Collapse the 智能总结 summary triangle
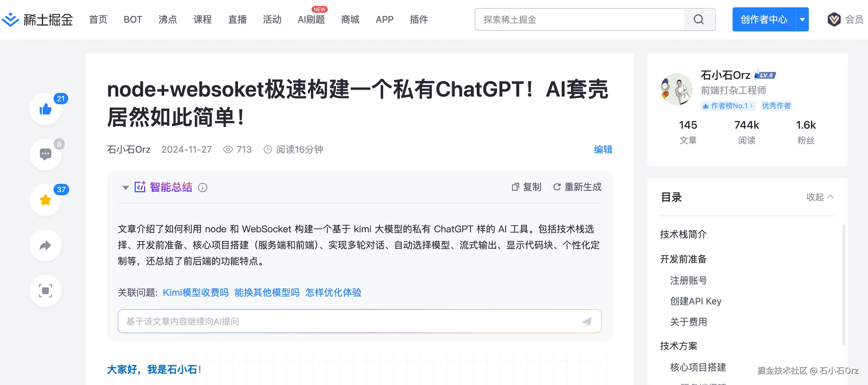Image resolution: width=868 pixels, height=385 pixels. tap(125, 187)
